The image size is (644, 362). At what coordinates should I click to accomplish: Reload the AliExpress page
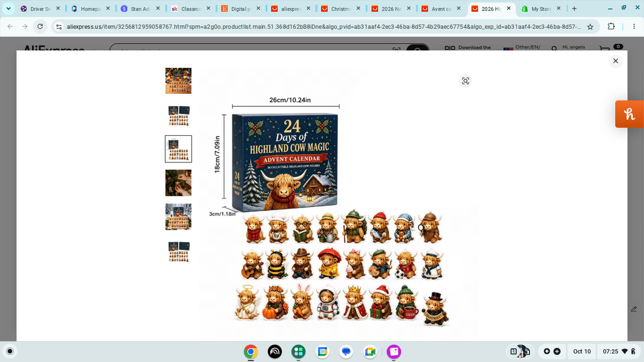tap(40, 26)
